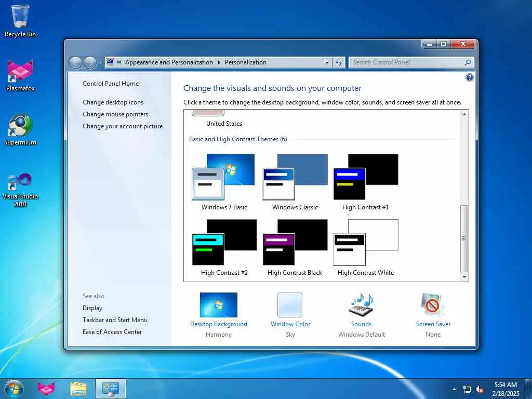This screenshot has height=399, width=532.
Task: Open Window Color swatch settings
Action: (x=290, y=304)
